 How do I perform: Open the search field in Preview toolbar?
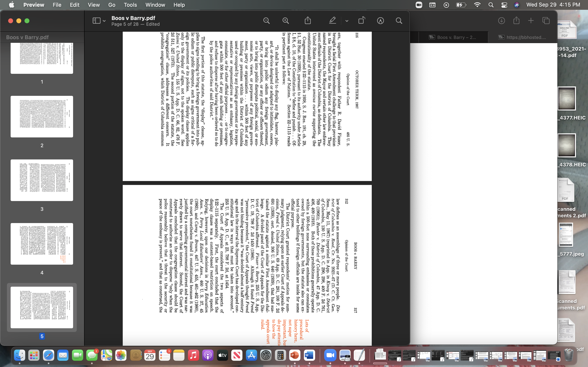[x=399, y=21]
